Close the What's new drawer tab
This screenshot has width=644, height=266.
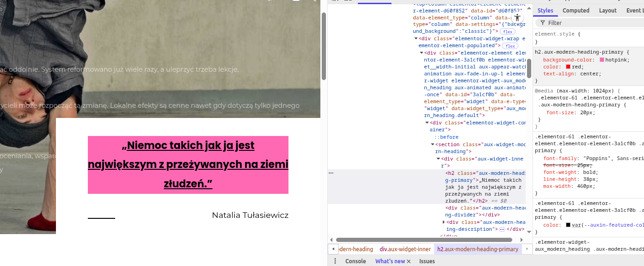pos(409,261)
